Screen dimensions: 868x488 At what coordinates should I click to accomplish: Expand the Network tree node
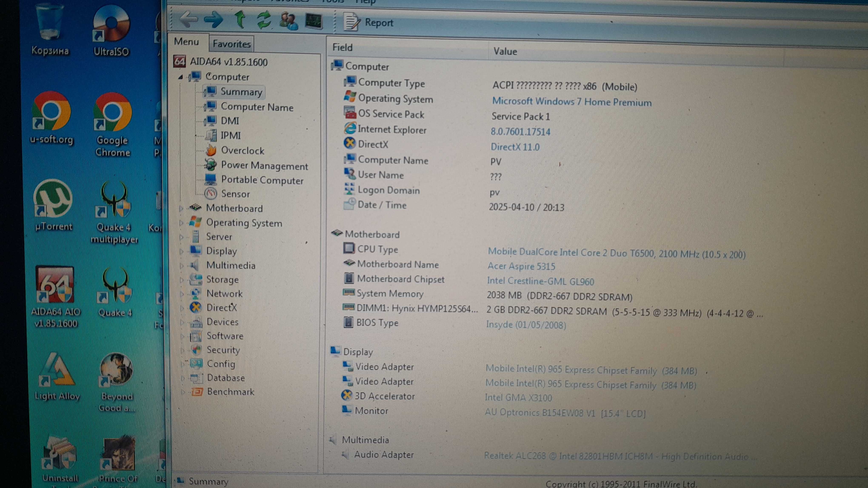pyautogui.click(x=182, y=294)
